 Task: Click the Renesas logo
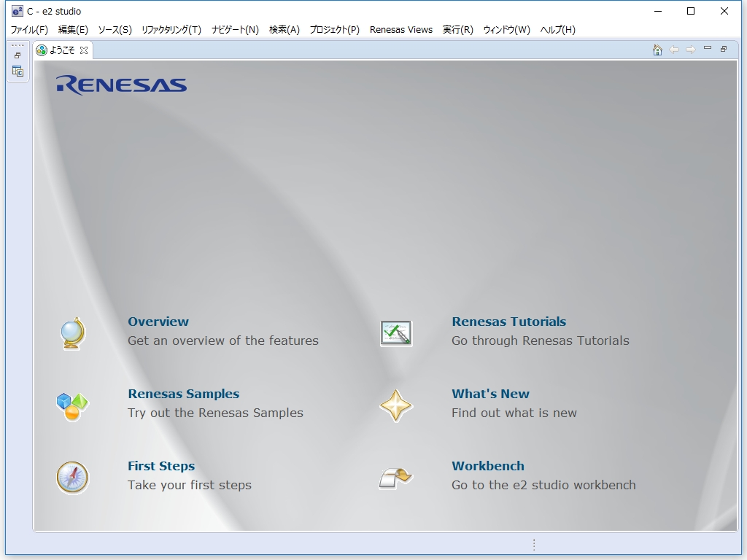tap(122, 85)
